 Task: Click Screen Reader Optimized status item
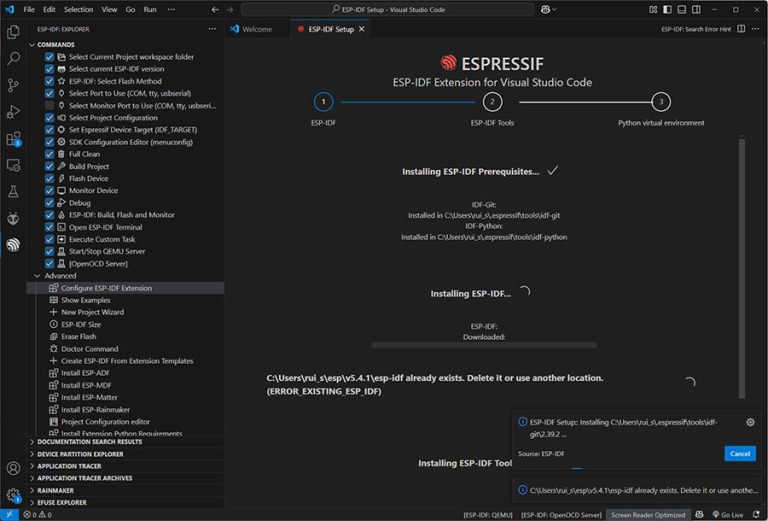click(x=648, y=515)
